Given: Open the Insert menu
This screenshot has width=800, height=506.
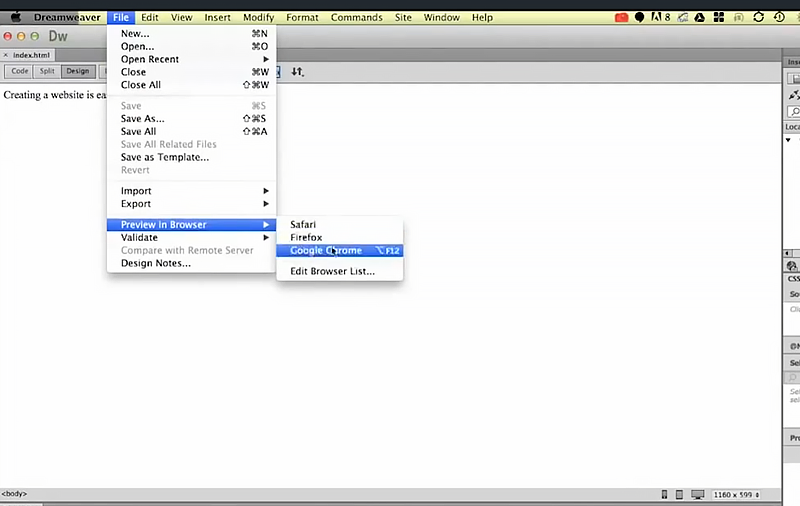Looking at the screenshot, I should pos(217,17).
